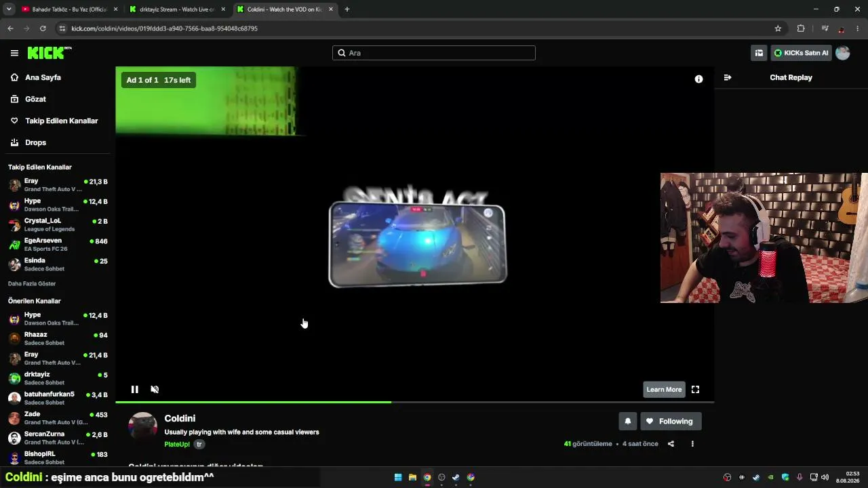This screenshot has width=868, height=488.
Task: Show ad info icon on video
Action: pos(698,79)
